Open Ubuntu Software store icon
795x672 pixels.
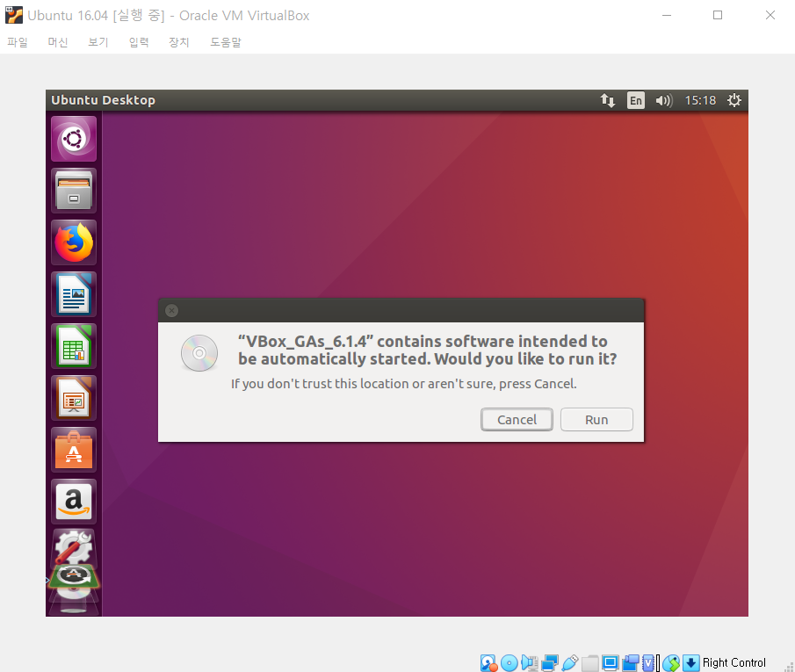(74, 450)
